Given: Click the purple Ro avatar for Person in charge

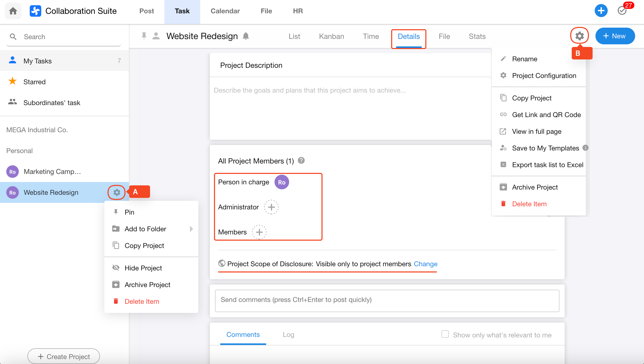Looking at the screenshot, I should click(282, 182).
